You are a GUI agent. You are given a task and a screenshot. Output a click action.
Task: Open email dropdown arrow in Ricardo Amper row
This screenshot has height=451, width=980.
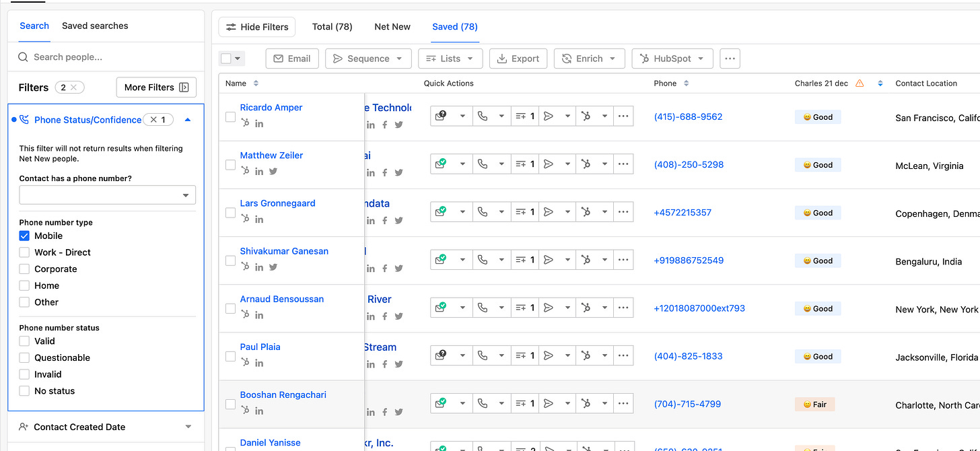click(x=462, y=116)
